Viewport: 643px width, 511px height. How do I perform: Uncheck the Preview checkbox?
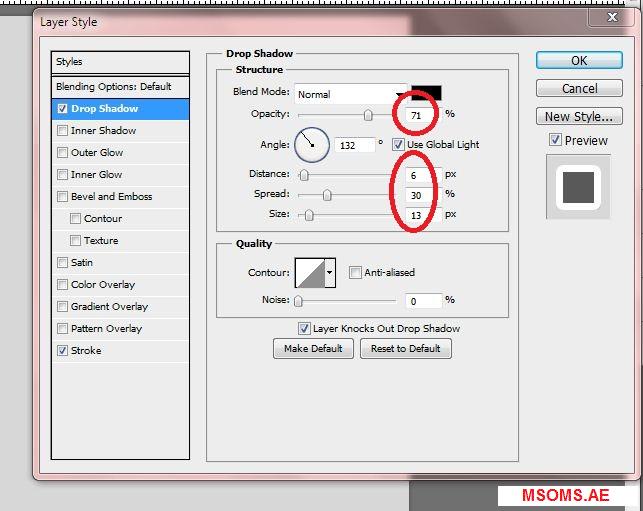pyautogui.click(x=555, y=141)
